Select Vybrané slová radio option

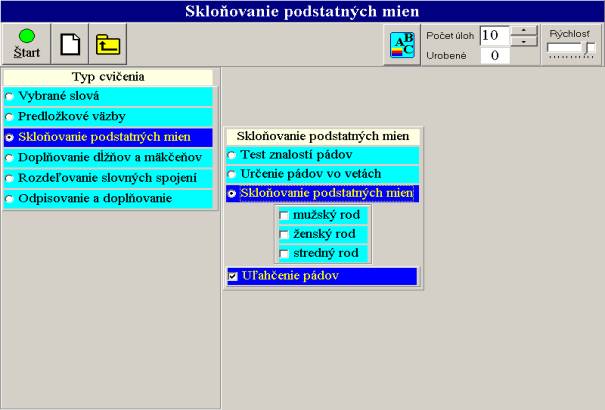tap(108, 96)
